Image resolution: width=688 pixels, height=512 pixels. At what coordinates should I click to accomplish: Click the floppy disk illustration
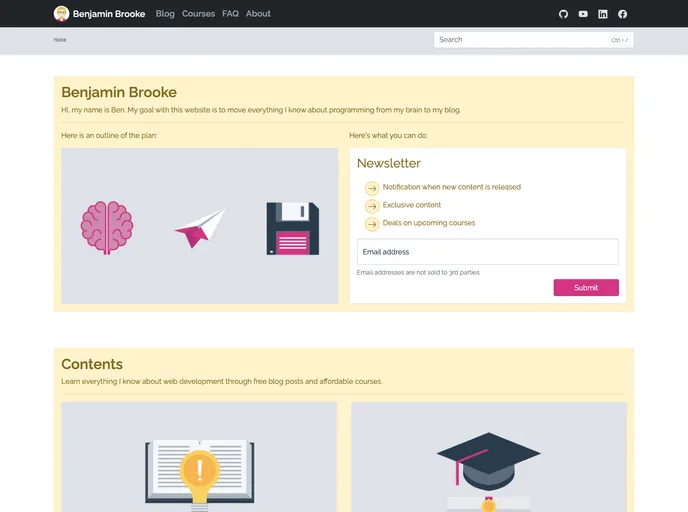292,228
